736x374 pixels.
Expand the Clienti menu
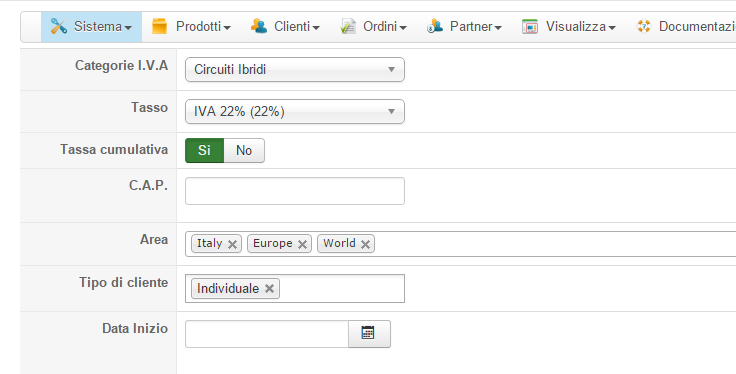285,27
